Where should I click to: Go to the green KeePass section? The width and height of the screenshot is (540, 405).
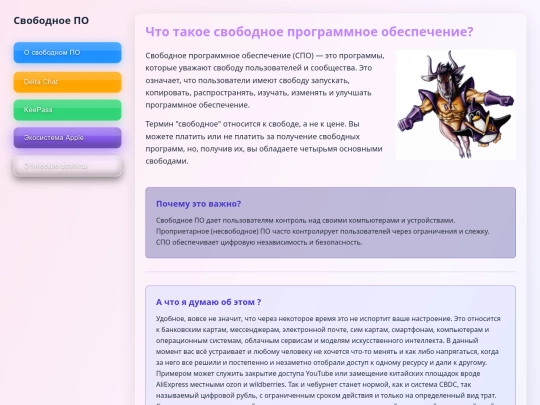coord(68,110)
